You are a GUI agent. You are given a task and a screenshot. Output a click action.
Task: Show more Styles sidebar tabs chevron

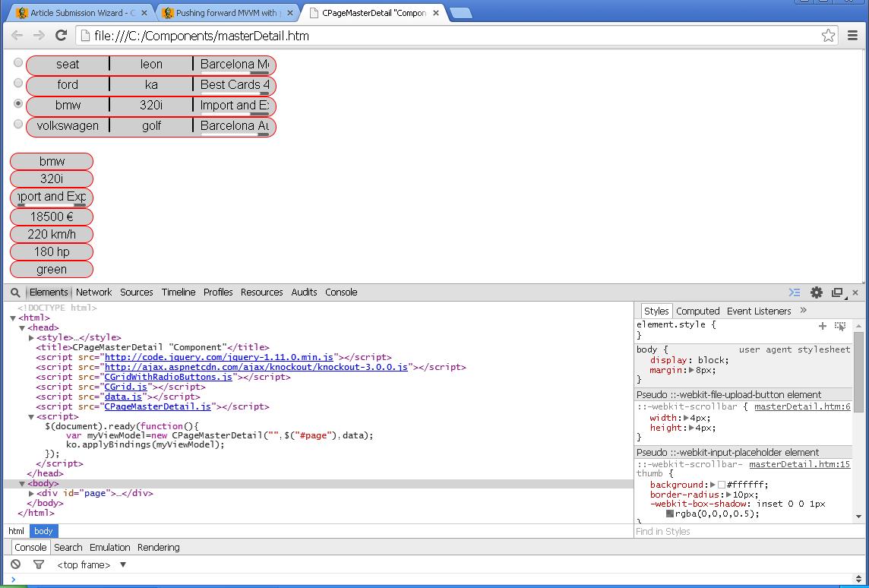[804, 311]
